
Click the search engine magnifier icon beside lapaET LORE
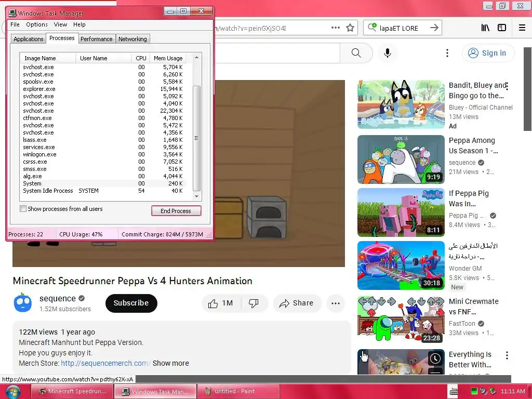click(372, 27)
